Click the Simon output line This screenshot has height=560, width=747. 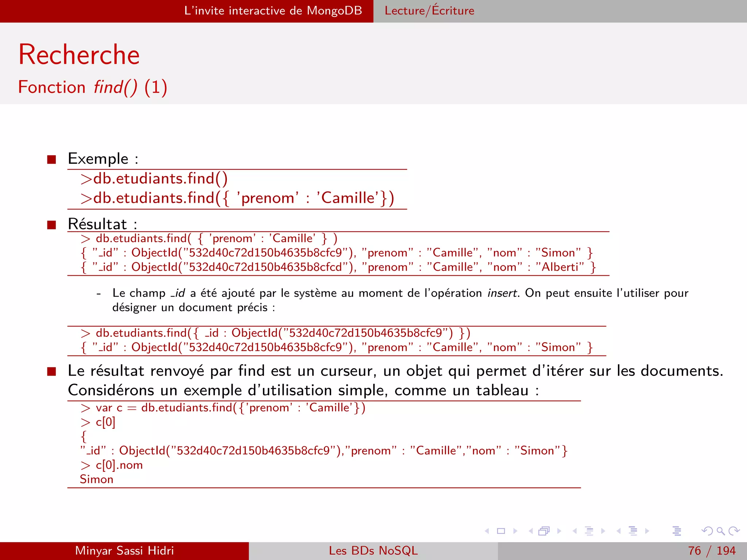coord(97,479)
